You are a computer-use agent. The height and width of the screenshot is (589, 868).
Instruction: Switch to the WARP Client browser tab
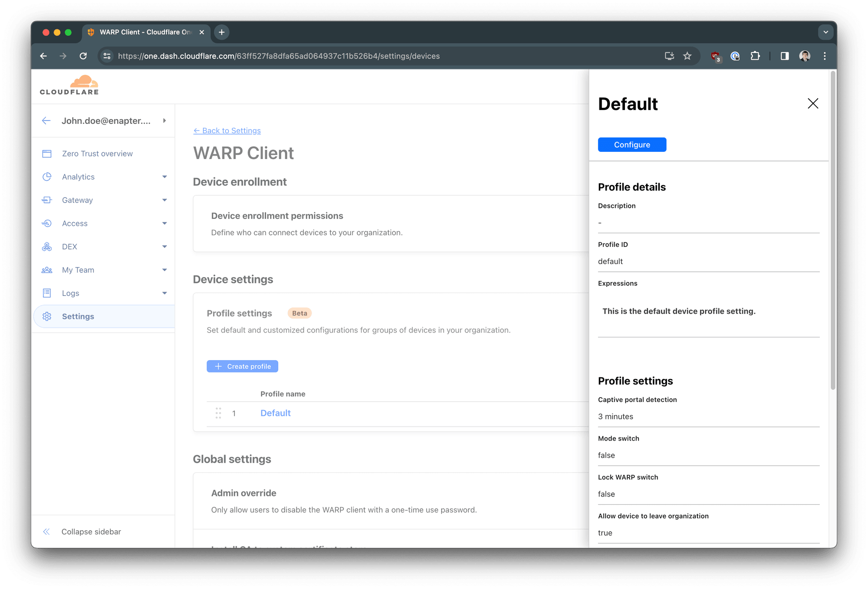coord(142,32)
